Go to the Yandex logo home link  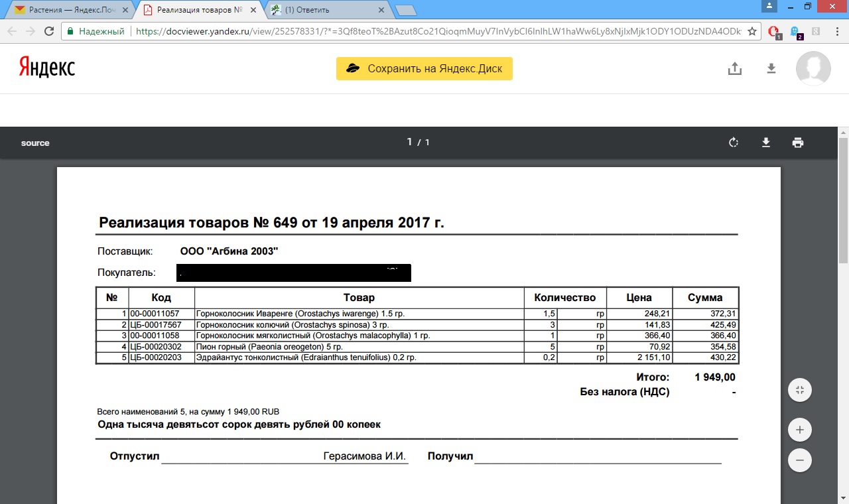point(46,68)
